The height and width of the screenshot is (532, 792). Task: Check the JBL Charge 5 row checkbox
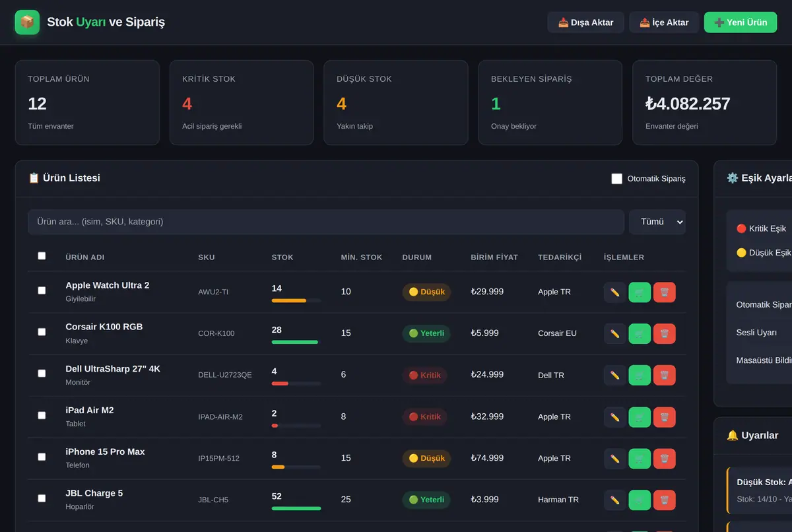tap(42, 498)
